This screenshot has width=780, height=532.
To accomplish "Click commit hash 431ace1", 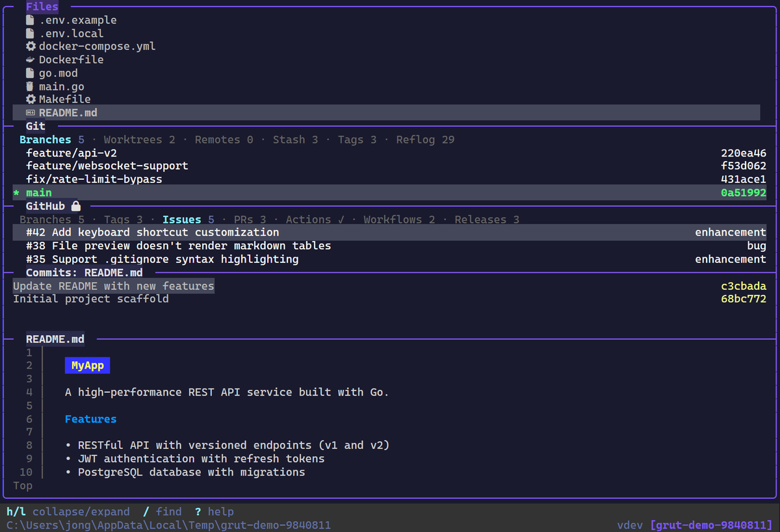I will click(x=744, y=179).
